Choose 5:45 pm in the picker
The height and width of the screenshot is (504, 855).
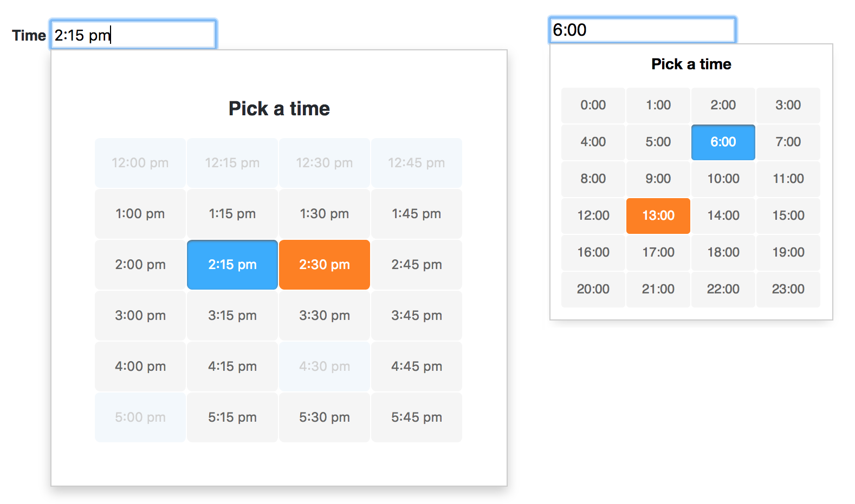point(417,417)
